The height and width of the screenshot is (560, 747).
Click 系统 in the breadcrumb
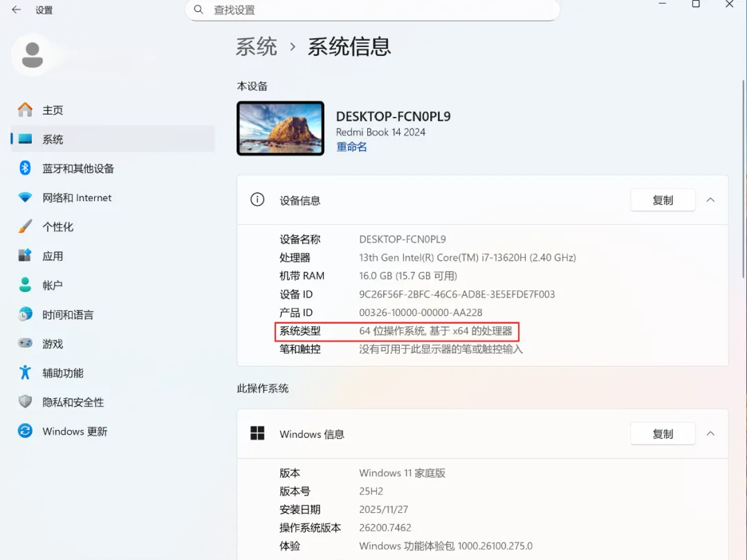click(x=257, y=47)
